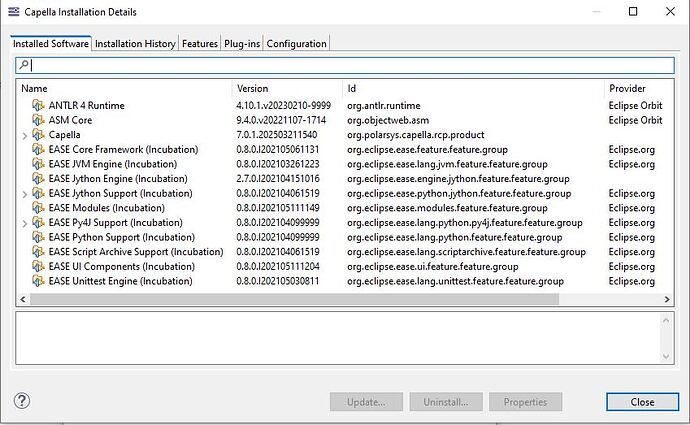
Task: Select the Capella row name
Action: point(64,135)
